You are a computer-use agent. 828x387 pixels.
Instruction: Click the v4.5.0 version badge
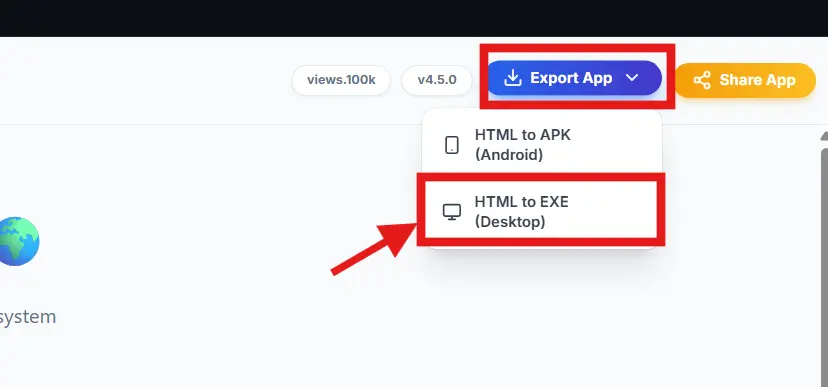click(x=437, y=80)
